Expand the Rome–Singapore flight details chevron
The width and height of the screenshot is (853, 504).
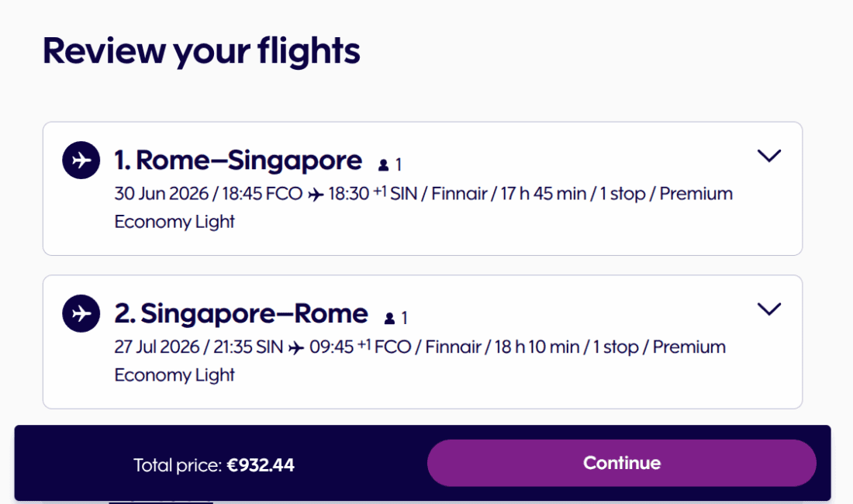coord(768,156)
